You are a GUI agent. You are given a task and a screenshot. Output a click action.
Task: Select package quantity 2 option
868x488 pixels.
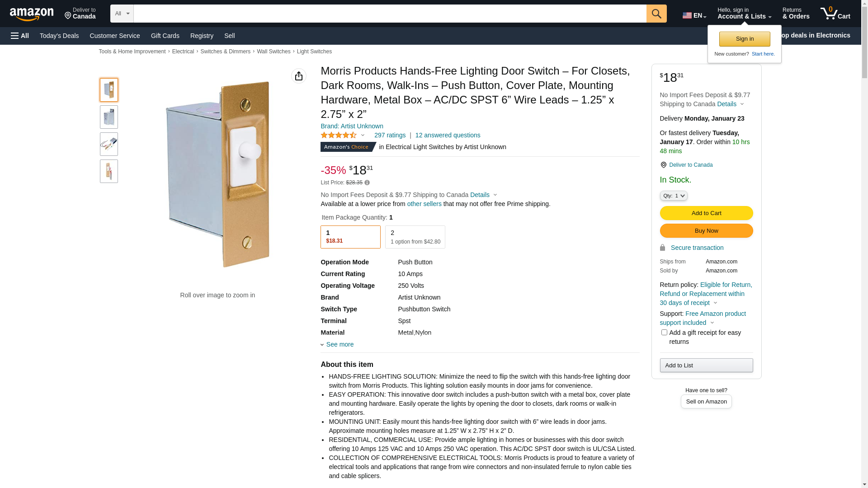pyautogui.click(x=415, y=237)
